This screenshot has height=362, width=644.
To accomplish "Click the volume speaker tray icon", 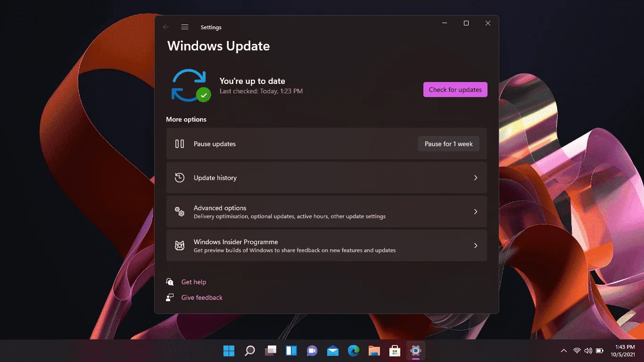I will coord(588,351).
